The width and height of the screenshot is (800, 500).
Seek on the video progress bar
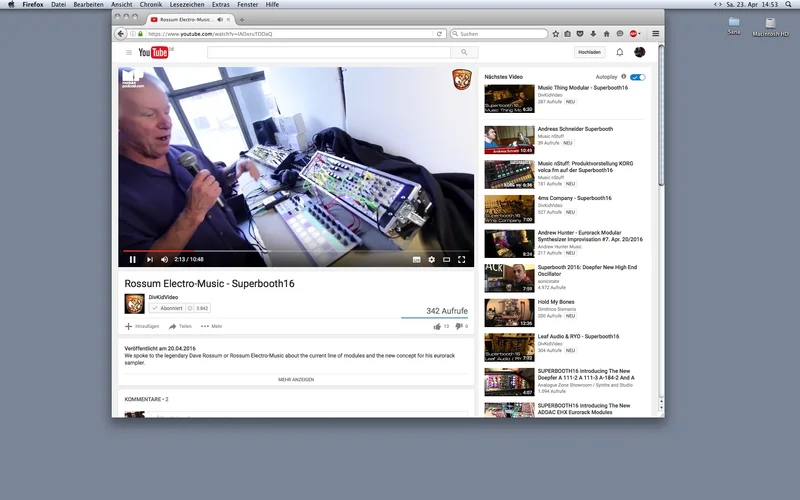pos(296,251)
